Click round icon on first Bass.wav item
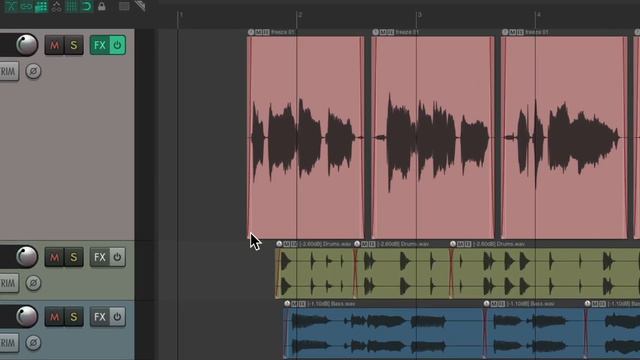Screen dimensions: 640x360 click(287, 303)
